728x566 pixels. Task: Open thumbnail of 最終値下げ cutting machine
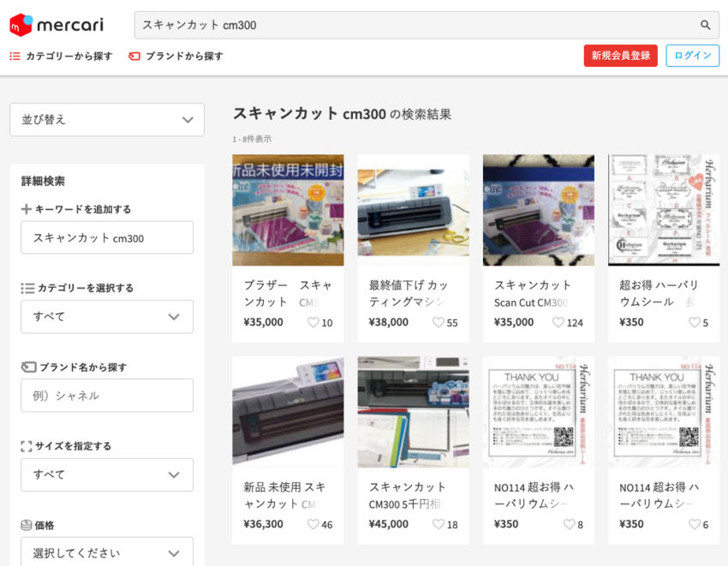[x=413, y=211]
